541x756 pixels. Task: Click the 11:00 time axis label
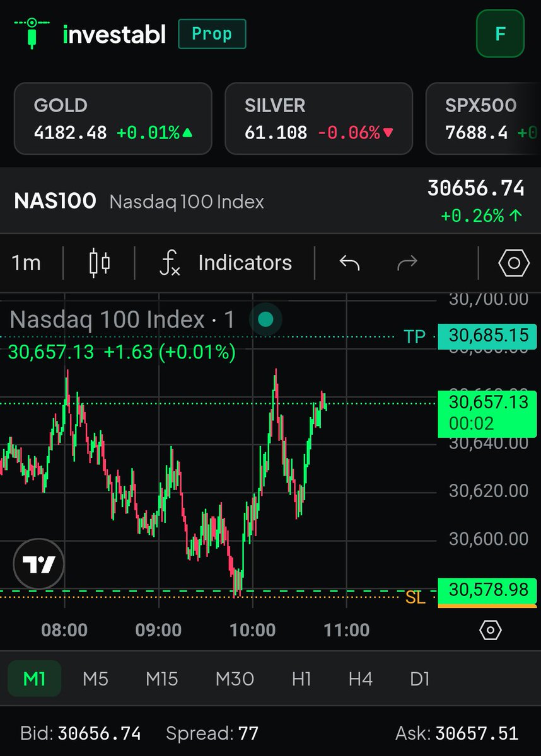[x=346, y=630]
